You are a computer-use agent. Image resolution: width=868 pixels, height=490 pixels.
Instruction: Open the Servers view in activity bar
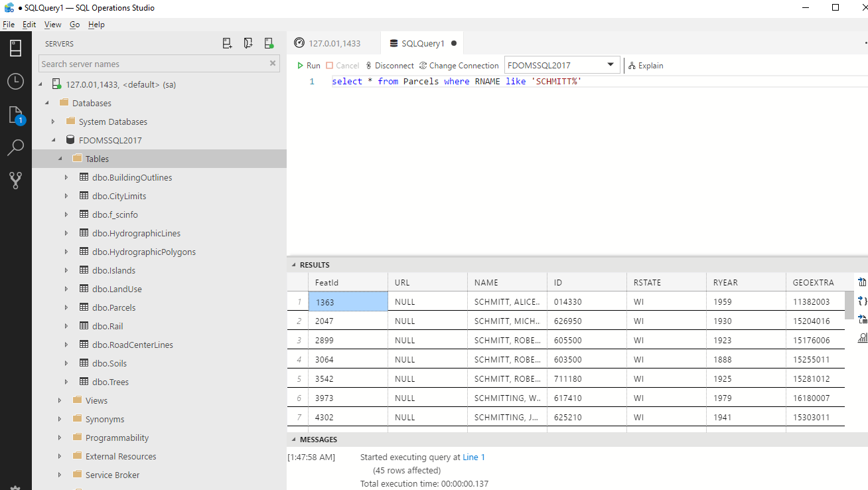coord(16,48)
